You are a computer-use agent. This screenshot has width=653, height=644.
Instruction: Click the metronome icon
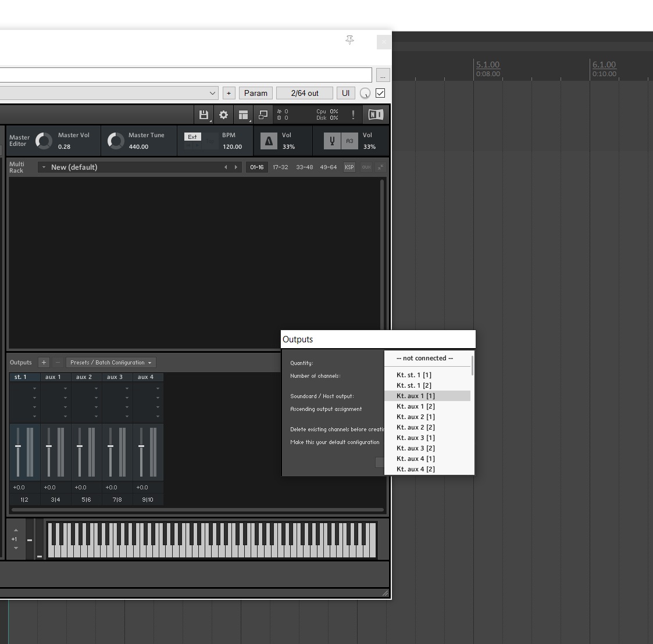point(269,141)
